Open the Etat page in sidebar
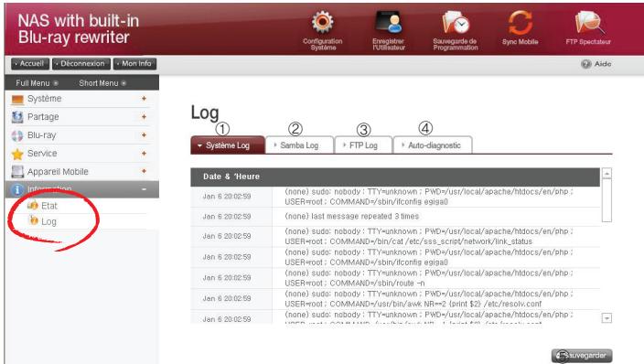Screen dimensions: 644x364 pos(49,206)
